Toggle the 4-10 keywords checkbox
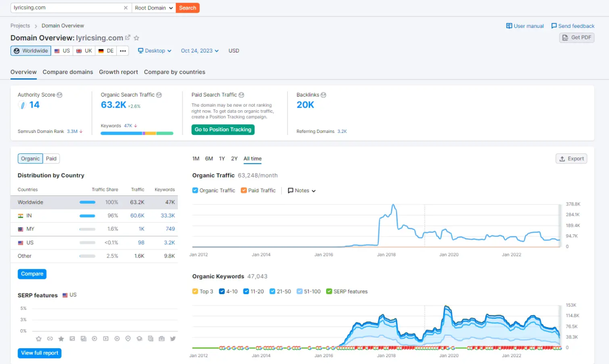609x364 pixels. point(222,292)
